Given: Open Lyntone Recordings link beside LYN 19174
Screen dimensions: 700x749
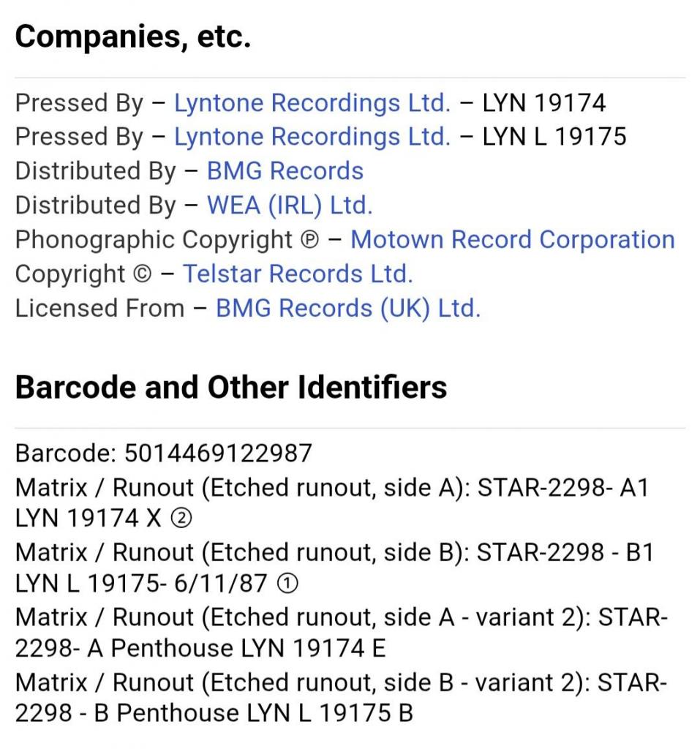Looking at the screenshot, I should click(x=312, y=103).
